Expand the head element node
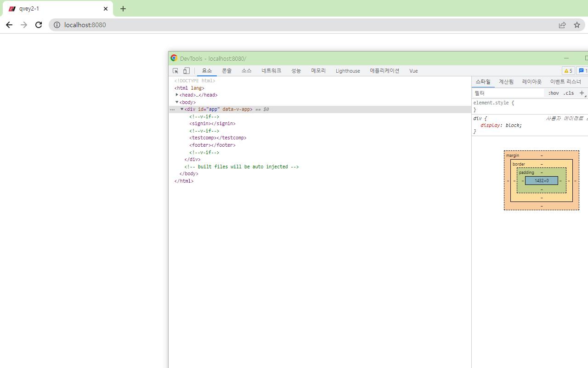 [x=177, y=95]
